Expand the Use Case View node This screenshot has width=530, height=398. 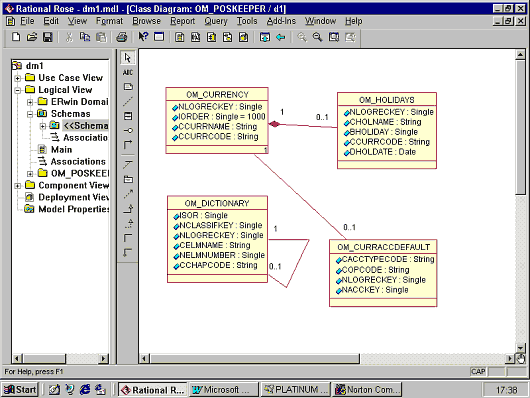click(x=18, y=78)
